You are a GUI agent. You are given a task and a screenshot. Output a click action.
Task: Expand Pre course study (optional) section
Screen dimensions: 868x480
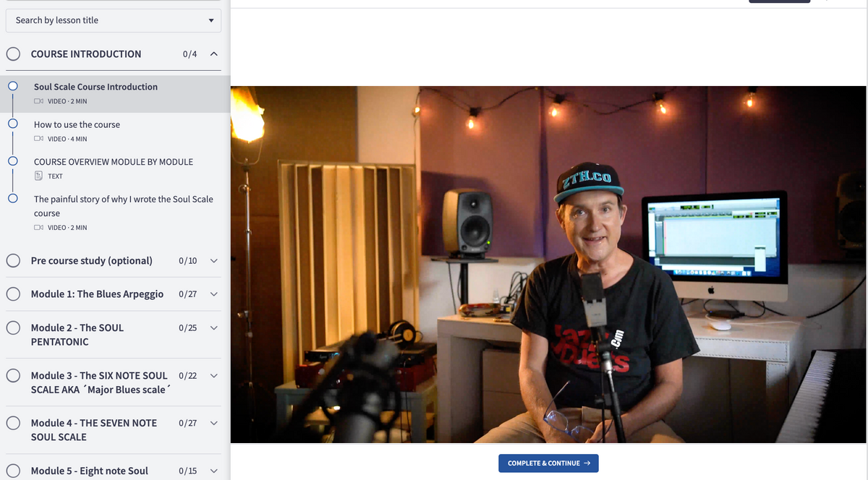click(x=213, y=261)
